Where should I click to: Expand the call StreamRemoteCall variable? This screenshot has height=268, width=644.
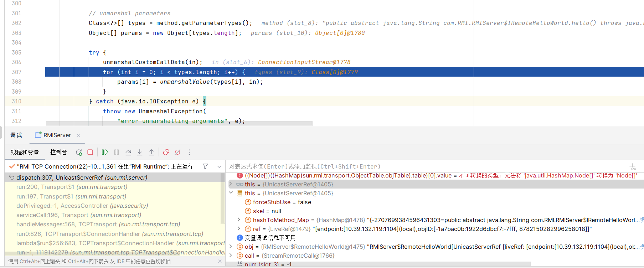(x=231, y=256)
